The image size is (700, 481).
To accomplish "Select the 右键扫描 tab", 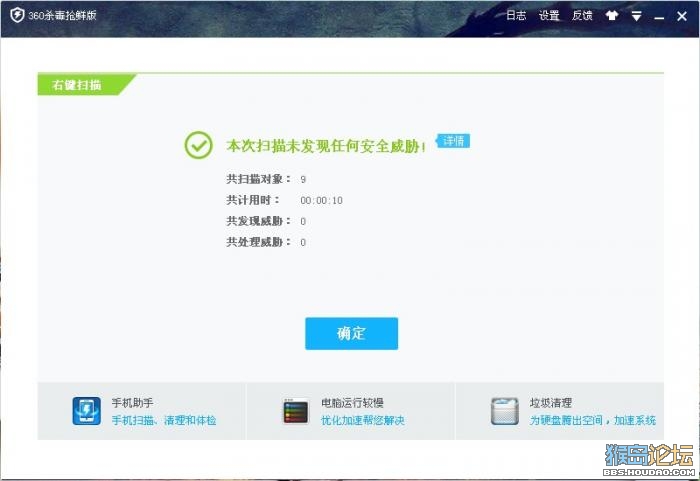I will click(x=85, y=84).
